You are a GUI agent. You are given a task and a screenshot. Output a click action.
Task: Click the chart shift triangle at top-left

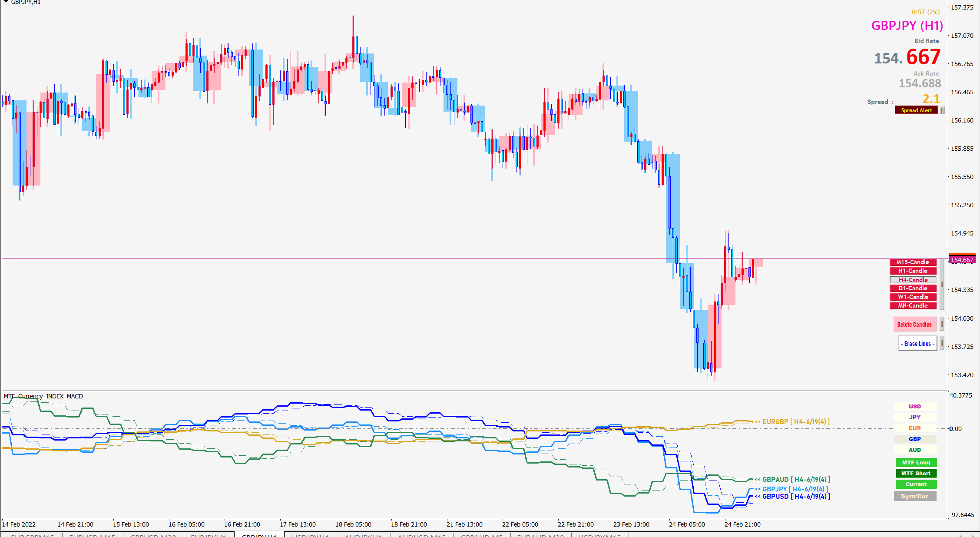tap(6, 2)
